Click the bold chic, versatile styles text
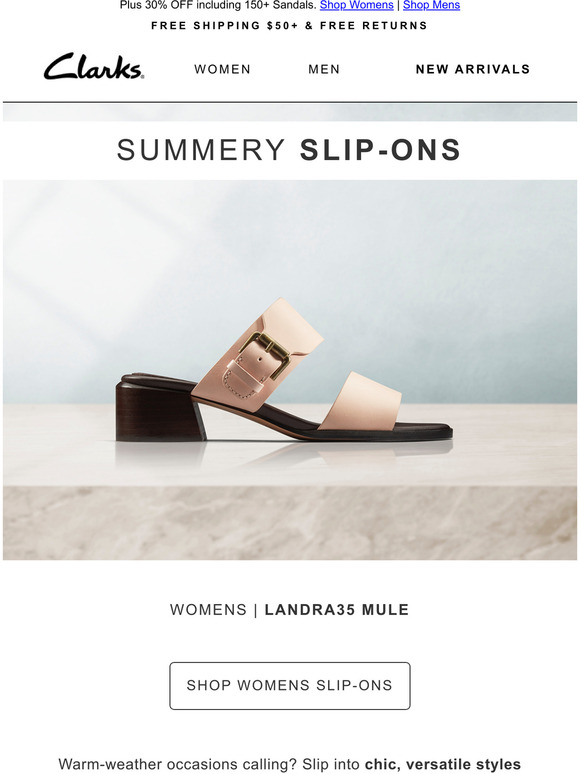 (x=443, y=764)
